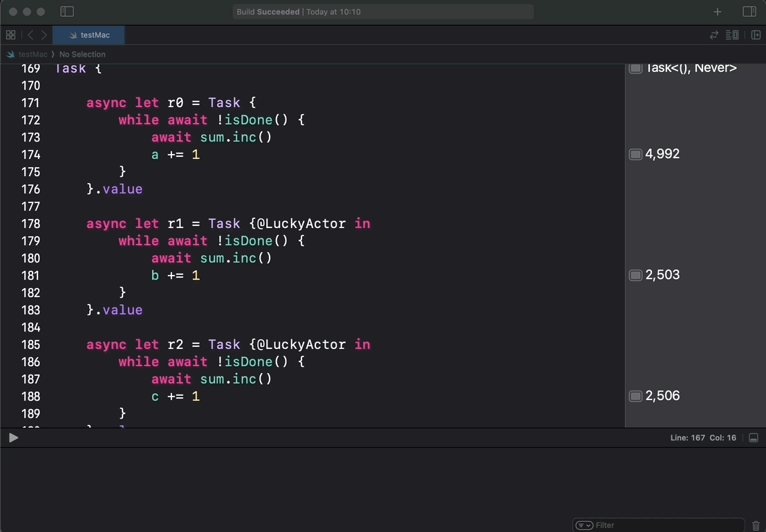Open the editor options layout menu

tap(733, 35)
